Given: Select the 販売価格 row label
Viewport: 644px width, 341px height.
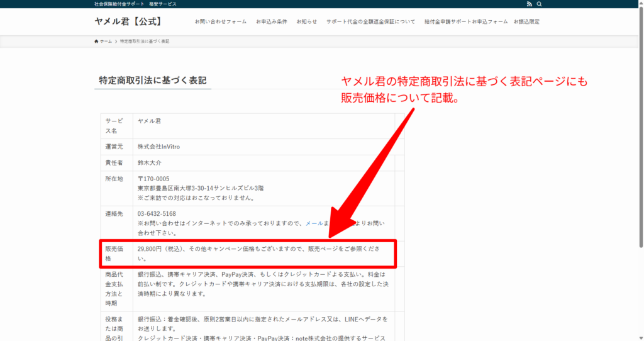Looking at the screenshot, I should (x=114, y=254).
